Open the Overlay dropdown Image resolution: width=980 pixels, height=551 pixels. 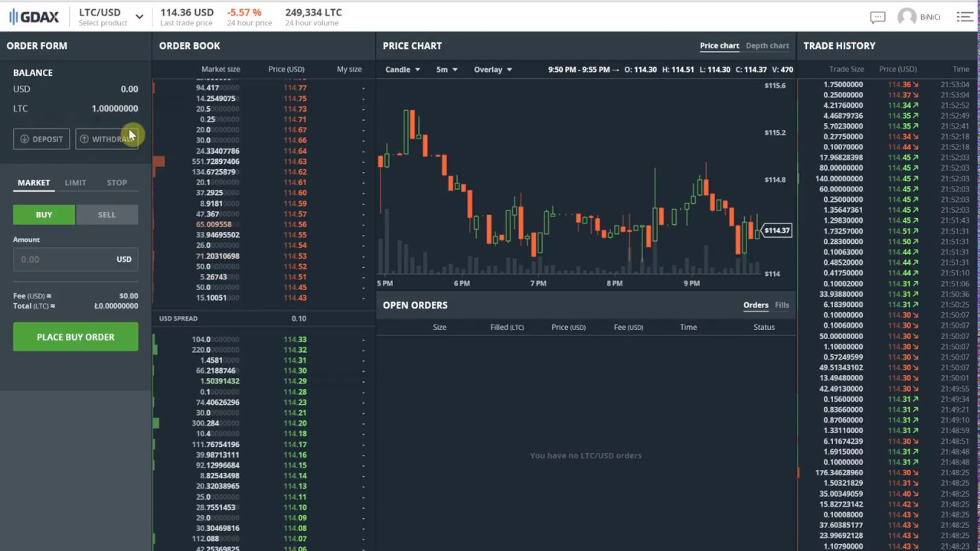pos(493,70)
